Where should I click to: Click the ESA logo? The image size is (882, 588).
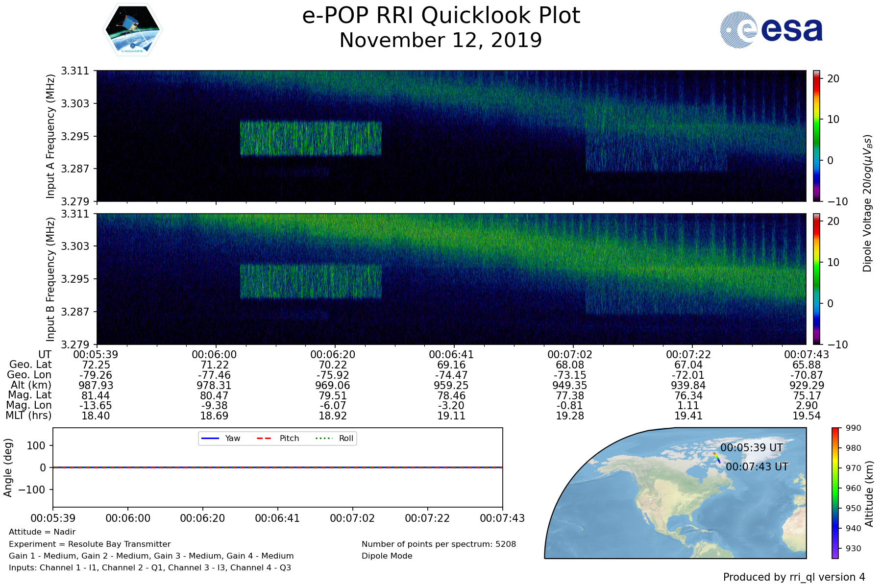771,30
